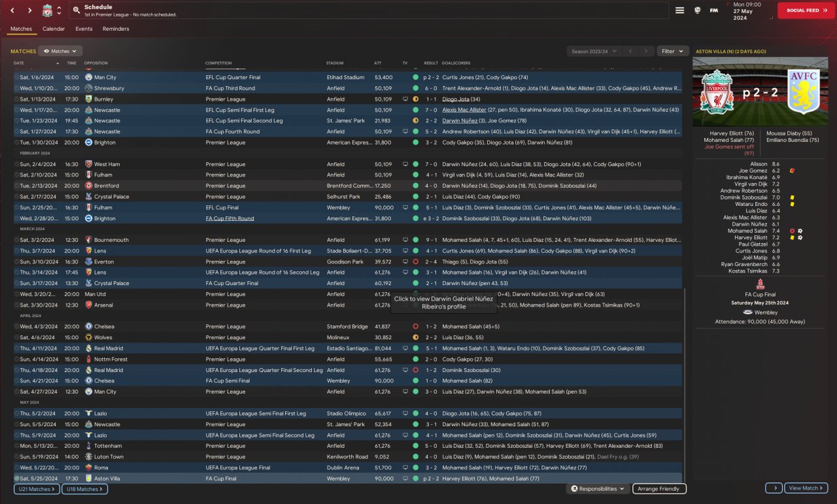Click the Tottenham club crest
Viewport: 837px width, 504px height.
pos(88,446)
